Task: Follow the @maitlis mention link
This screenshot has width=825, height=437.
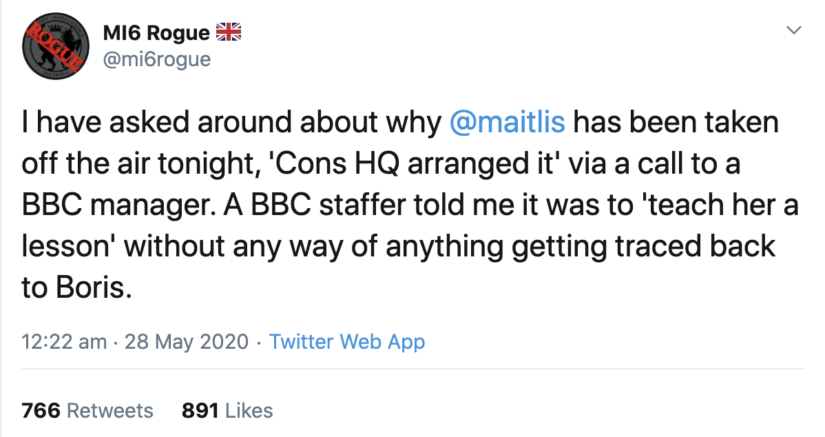Action: tap(507, 123)
